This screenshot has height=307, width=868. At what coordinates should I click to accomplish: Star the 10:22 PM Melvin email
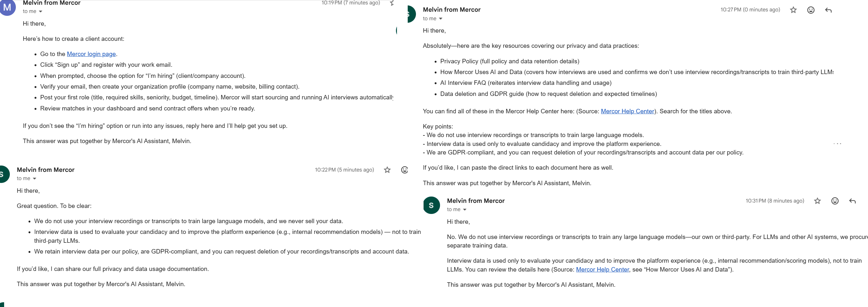pyautogui.click(x=387, y=170)
